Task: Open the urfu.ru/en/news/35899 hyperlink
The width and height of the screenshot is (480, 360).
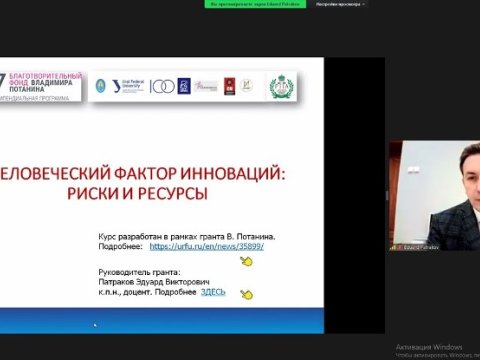Action: point(207,247)
